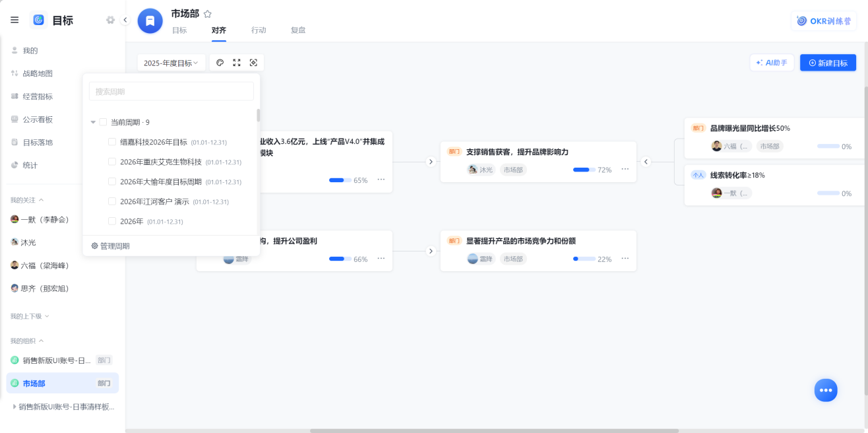
Task: Click the 22% progress bar
Action: pyautogui.click(x=584, y=259)
